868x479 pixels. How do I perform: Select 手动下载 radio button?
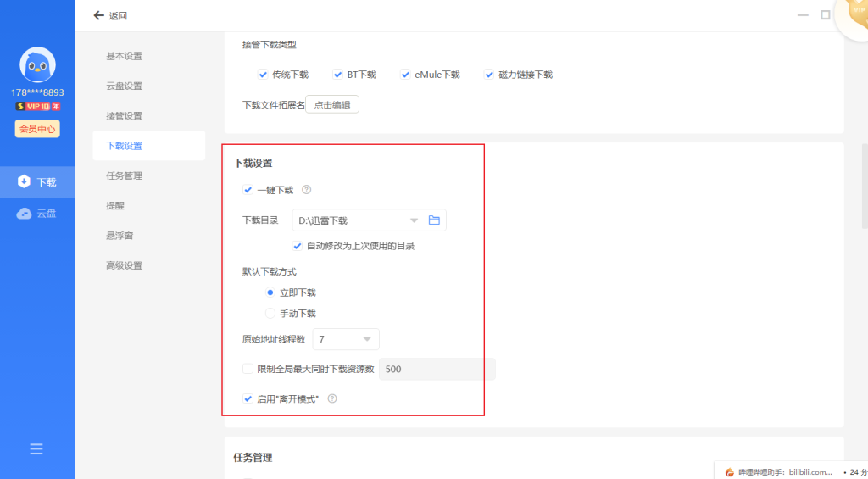270,314
